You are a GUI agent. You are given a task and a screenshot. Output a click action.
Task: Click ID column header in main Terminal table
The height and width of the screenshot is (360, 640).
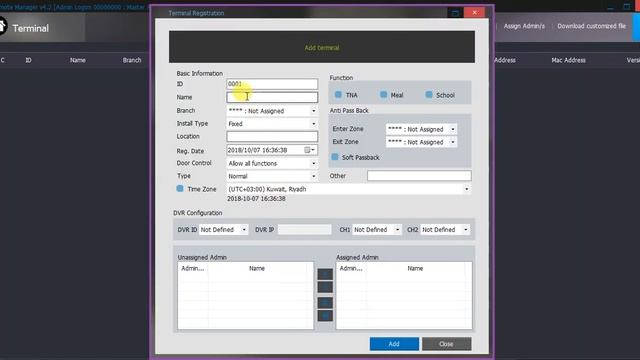[28, 60]
